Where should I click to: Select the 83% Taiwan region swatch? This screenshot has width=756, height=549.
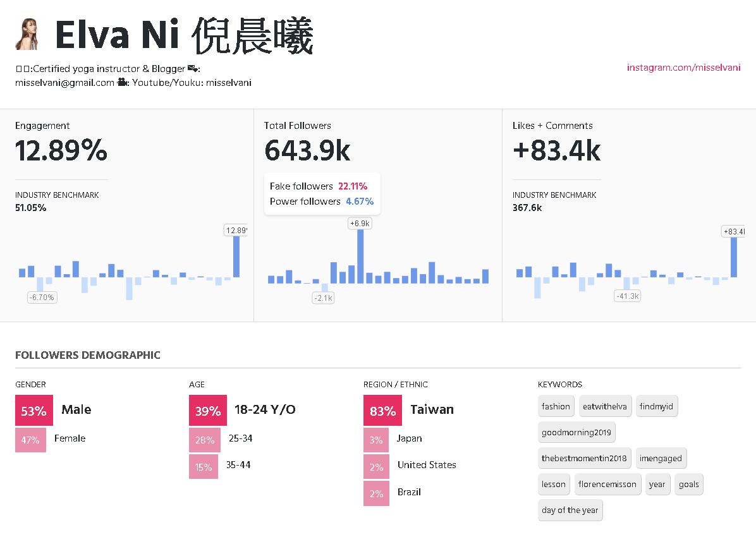click(x=382, y=411)
